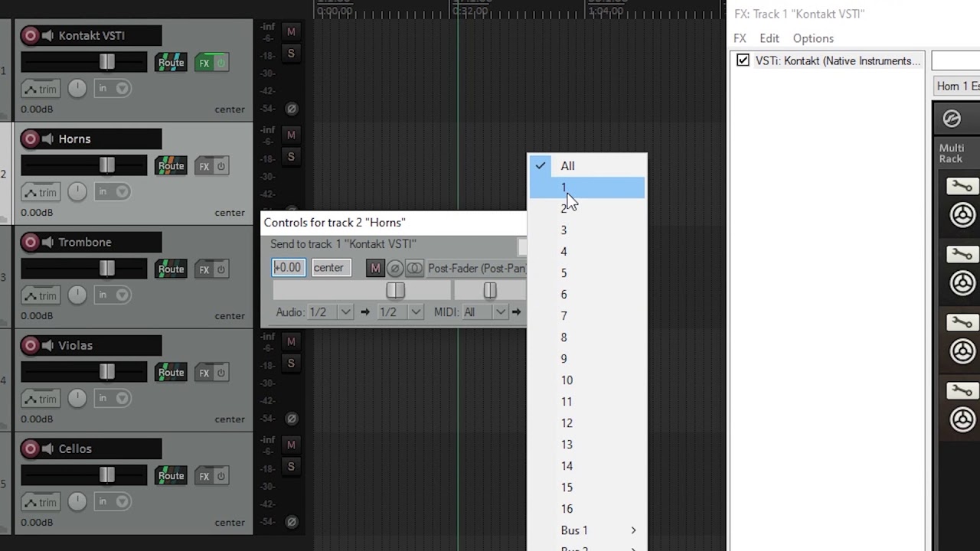Invert phase on the Kontakt VSTI track
Screen dimensions: 980x551
click(x=291, y=109)
